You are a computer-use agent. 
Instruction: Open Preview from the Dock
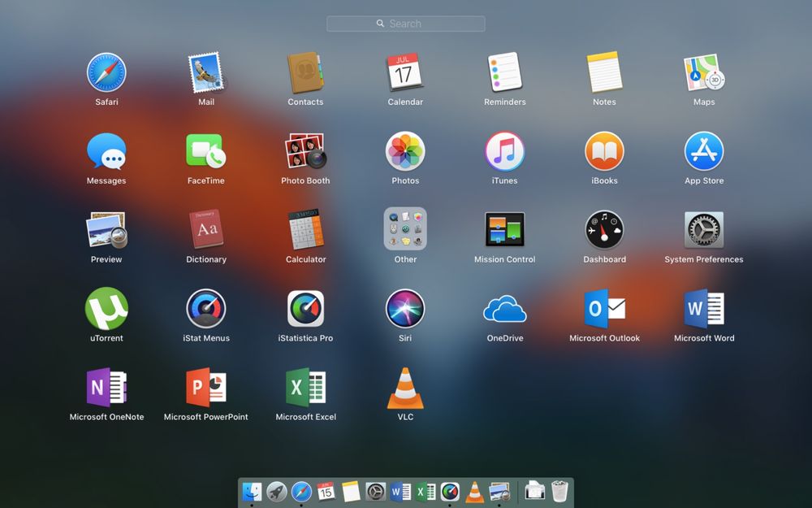(499, 492)
